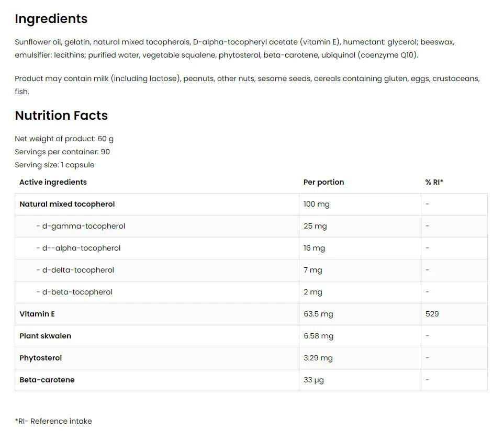Click the d-beta-tocopherol row label

tap(74, 292)
